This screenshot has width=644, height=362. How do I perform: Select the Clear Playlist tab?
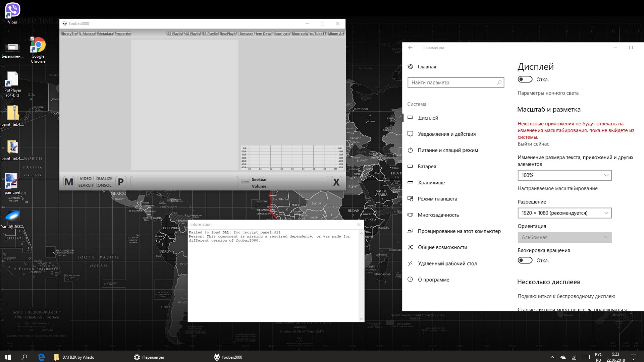point(228,34)
